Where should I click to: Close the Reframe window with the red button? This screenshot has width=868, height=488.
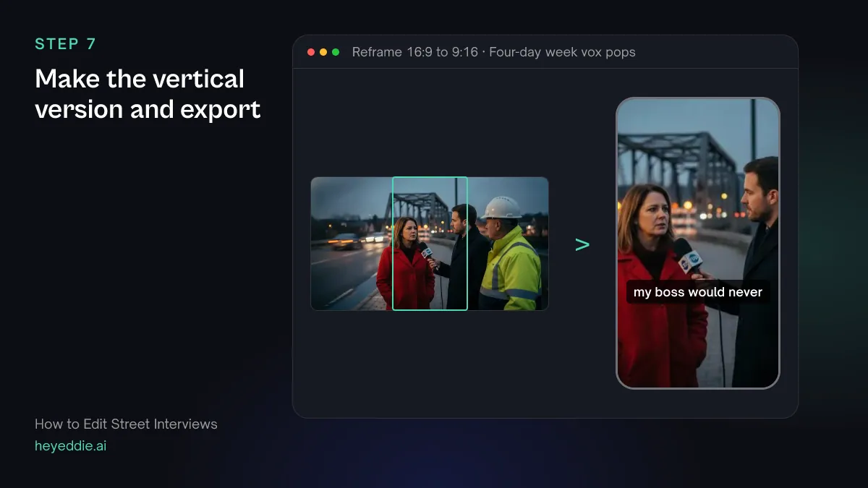click(x=311, y=52)
